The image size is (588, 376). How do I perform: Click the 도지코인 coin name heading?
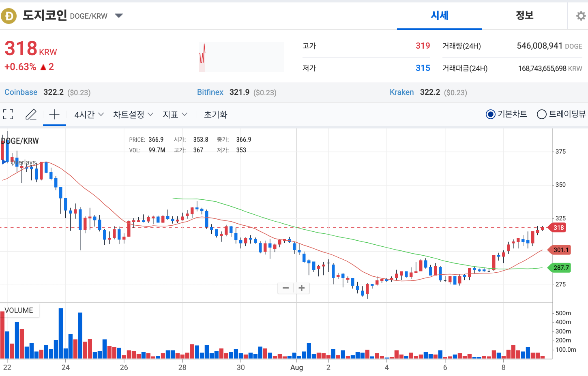point(45,15)
